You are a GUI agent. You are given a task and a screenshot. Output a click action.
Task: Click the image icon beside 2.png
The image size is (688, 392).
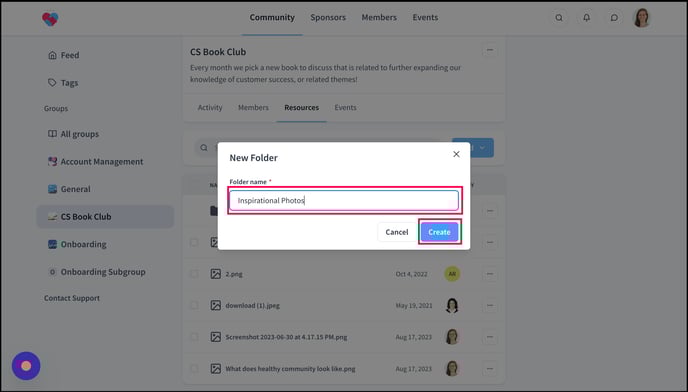tap(215, 274)
